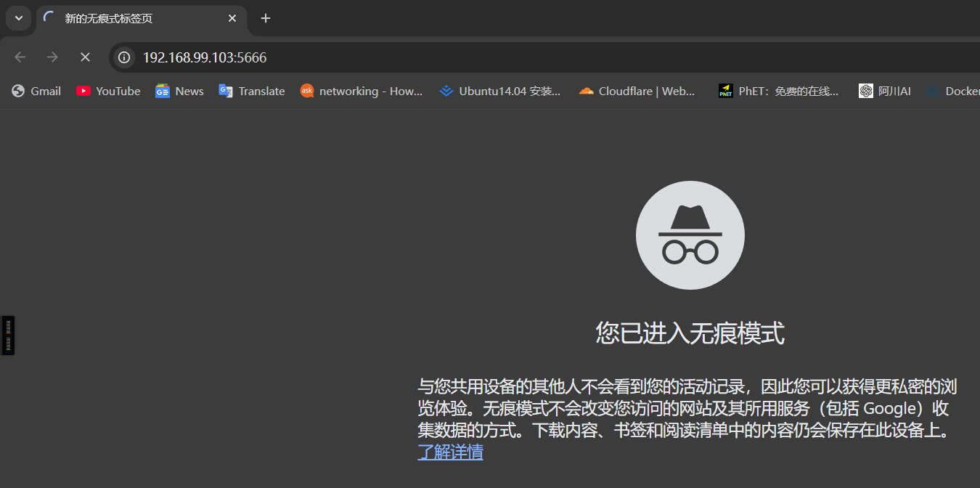
Task: Focus the address bar showing 192.168.99.103:5666
Action: (x=544, y=57)
